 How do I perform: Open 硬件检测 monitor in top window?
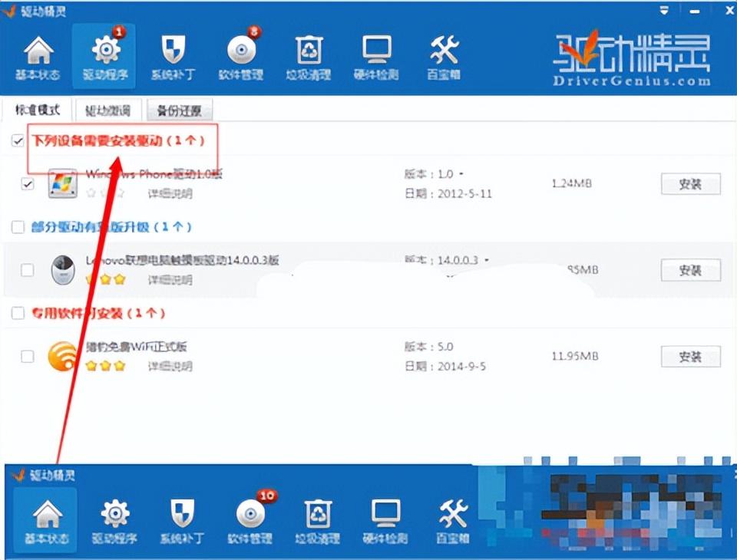click(376, 56)
